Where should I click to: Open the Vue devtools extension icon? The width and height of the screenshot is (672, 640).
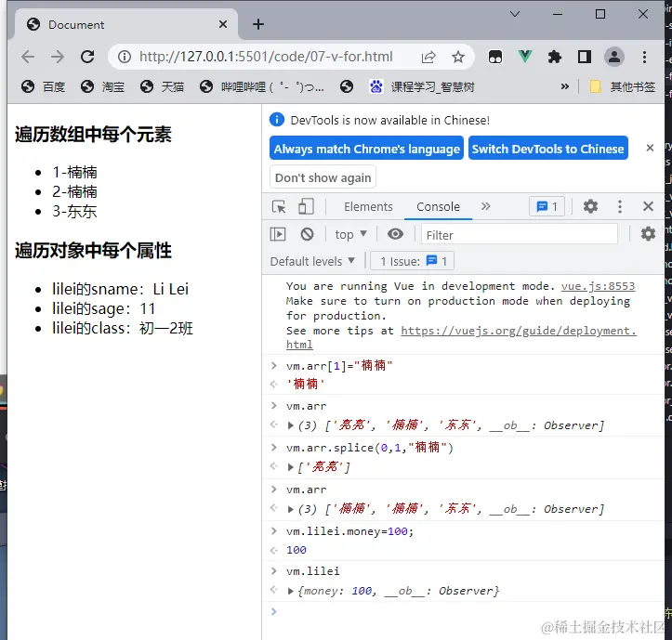pos(524,57)
